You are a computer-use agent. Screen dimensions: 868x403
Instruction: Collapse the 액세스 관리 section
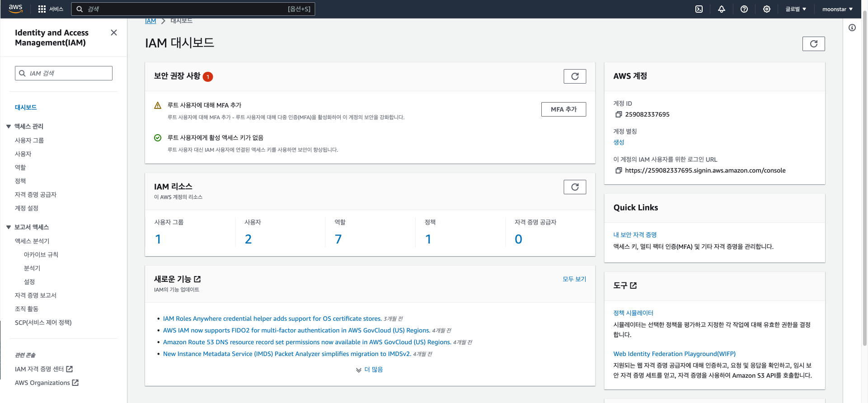coord(9,127)
